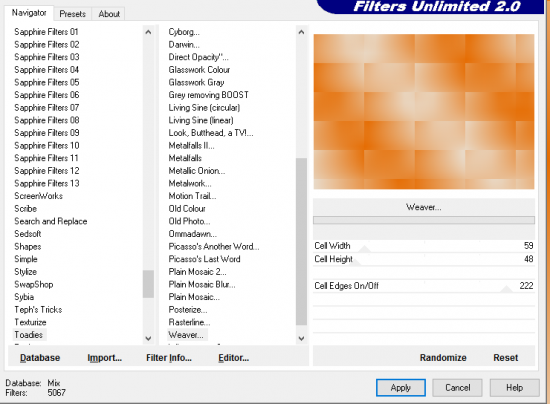Open the About tab
550x404 pixels.
[109, 14]
